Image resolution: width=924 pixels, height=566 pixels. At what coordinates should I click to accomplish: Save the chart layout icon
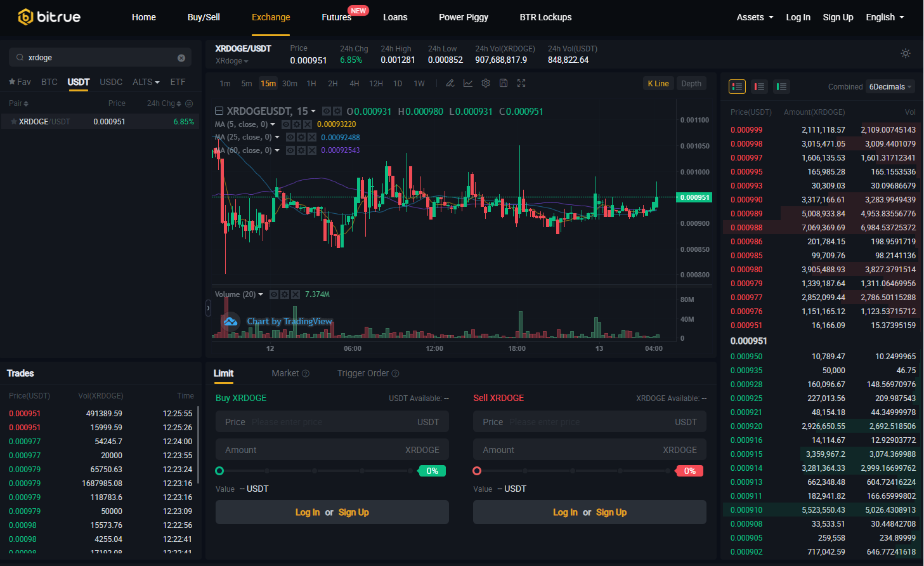click(x=504, y=83)
